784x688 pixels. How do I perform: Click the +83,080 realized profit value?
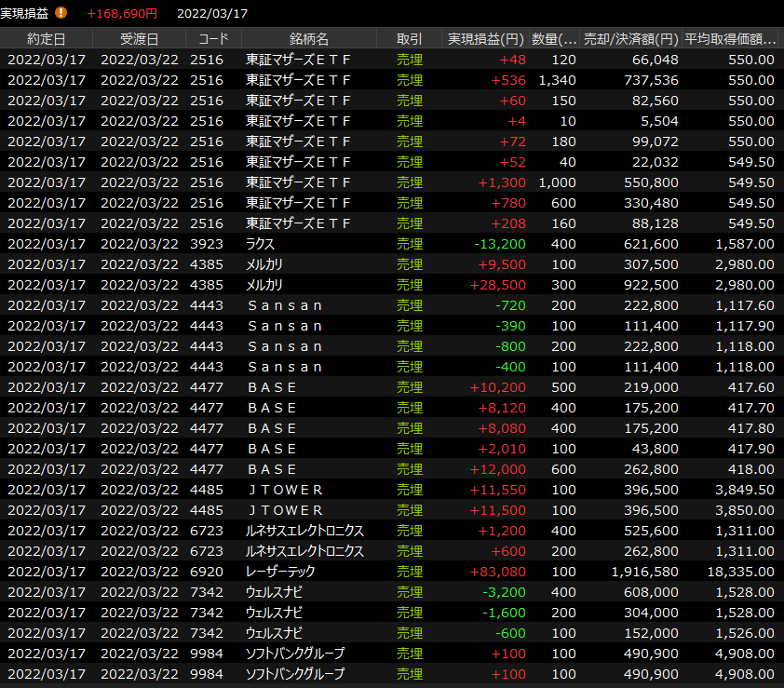[501, 572]
